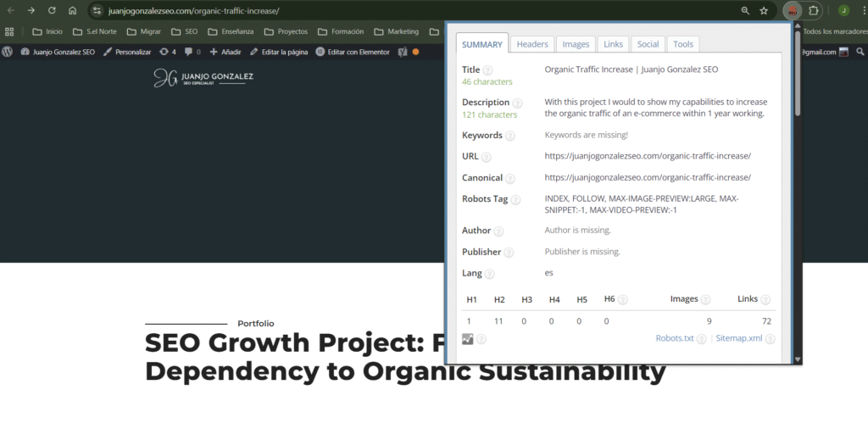868x434 pixels.
Task: Open the Robots.txt link
Action: point(675,338)
